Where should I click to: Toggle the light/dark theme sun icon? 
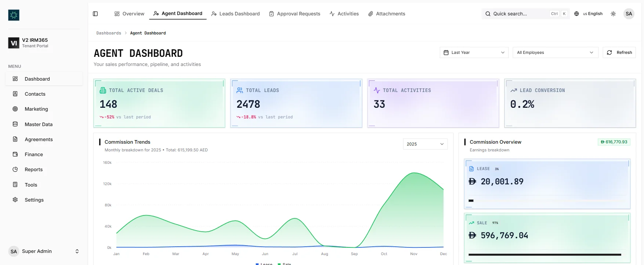tap(613, 14)
